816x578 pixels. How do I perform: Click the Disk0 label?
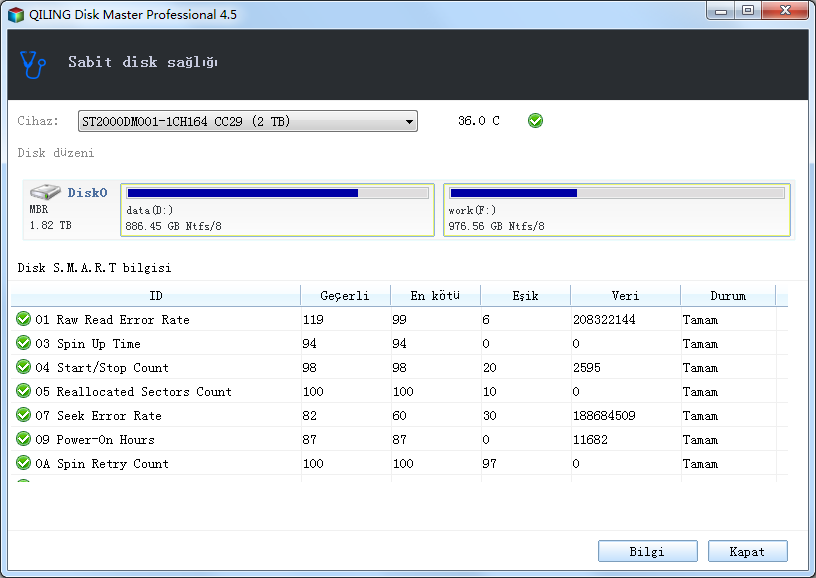(87, 192)
